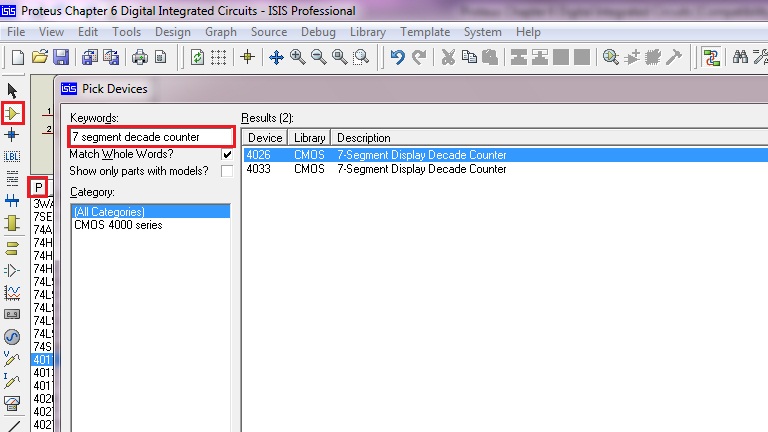This screenshot has width=768, height=432.
Task: Toggle the grid display icon
Action: (219, 57)
